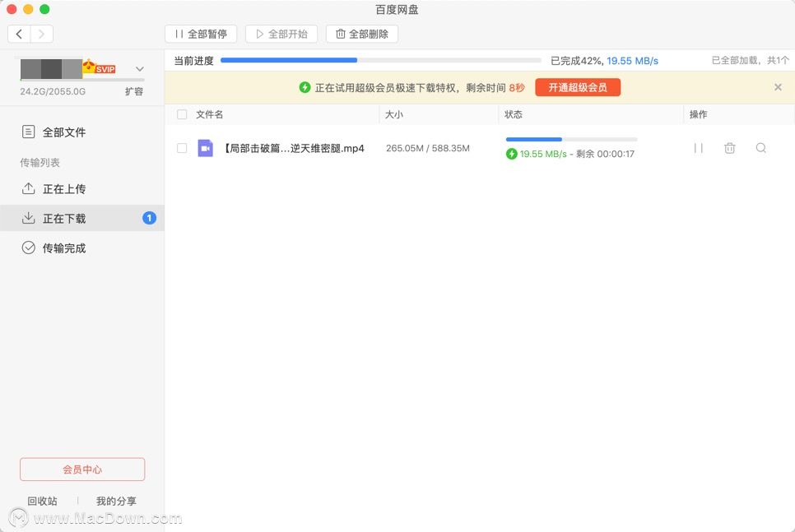Start all downloads with 全部开始
The width and height of the screenshot is (795, 532).
pos(281,34)
